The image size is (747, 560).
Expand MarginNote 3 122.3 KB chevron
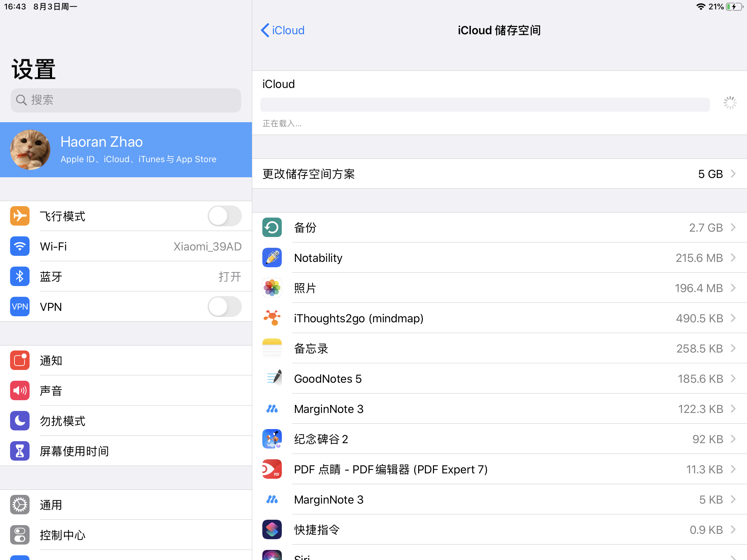[733, 409]
